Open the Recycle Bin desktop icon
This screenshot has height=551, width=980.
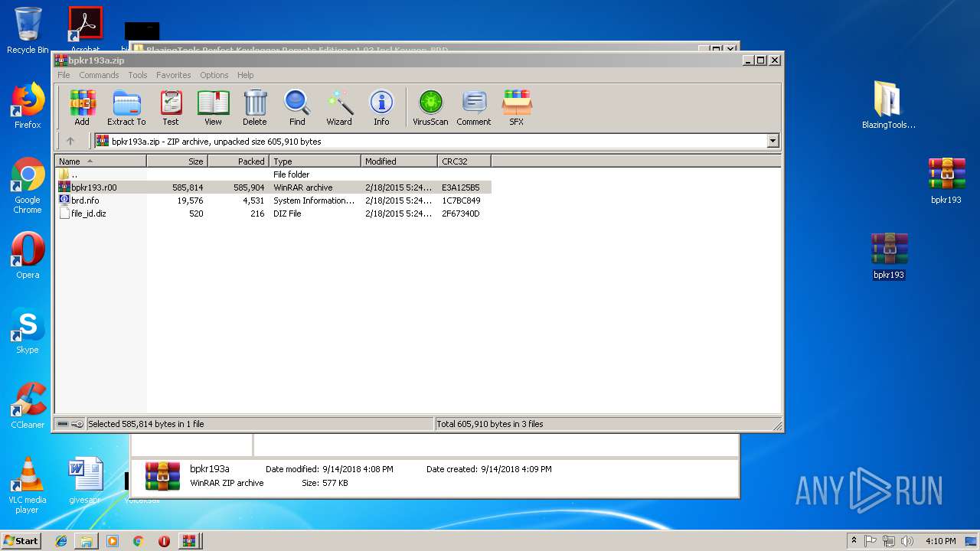coord(28,31)
